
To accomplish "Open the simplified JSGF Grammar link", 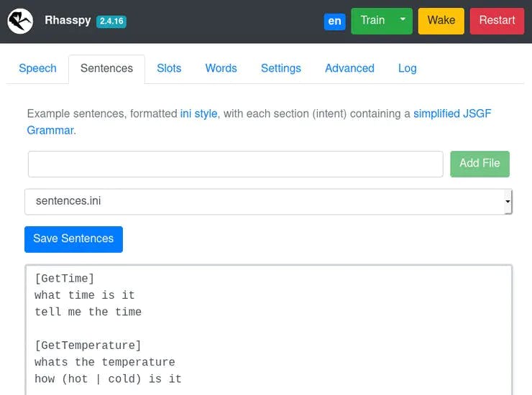I will tap(451, 113).
